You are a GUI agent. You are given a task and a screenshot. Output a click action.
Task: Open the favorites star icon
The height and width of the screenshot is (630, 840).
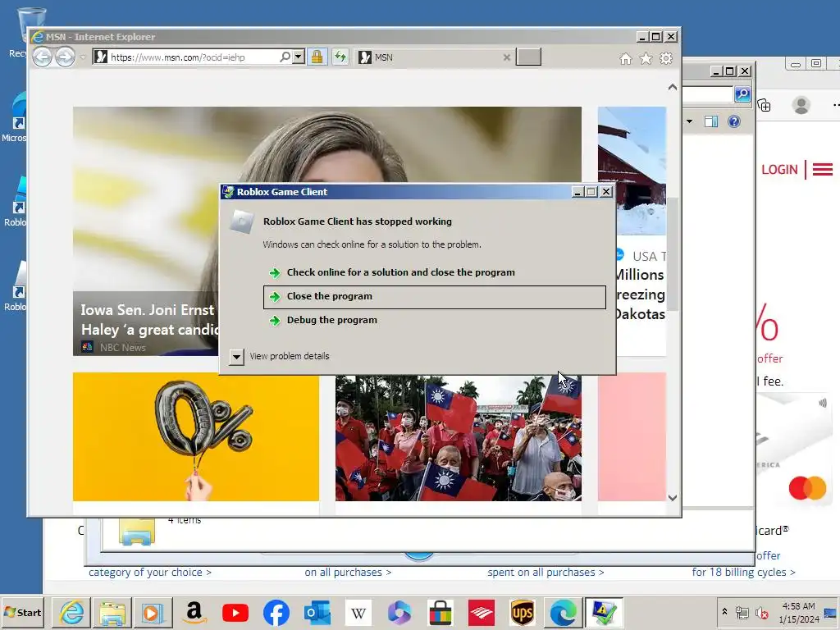(x=646, y=58)
